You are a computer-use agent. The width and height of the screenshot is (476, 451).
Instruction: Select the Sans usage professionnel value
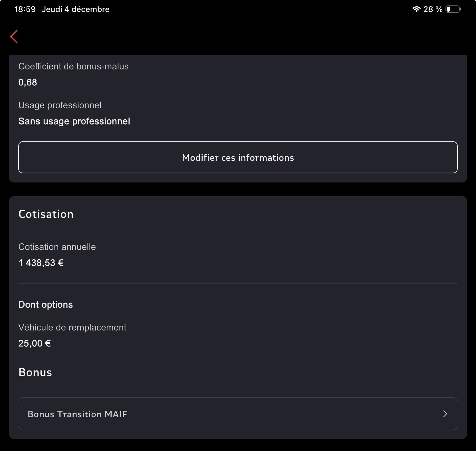pos(74,121)
